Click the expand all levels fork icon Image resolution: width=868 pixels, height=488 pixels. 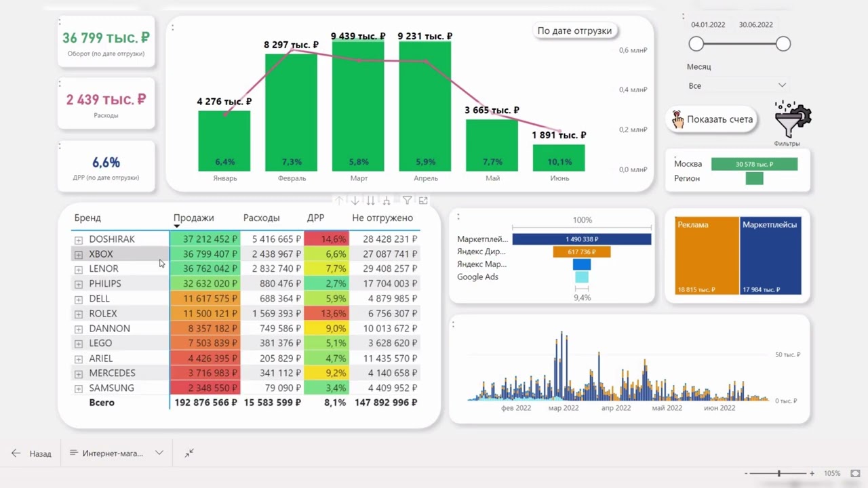(387, 201)
